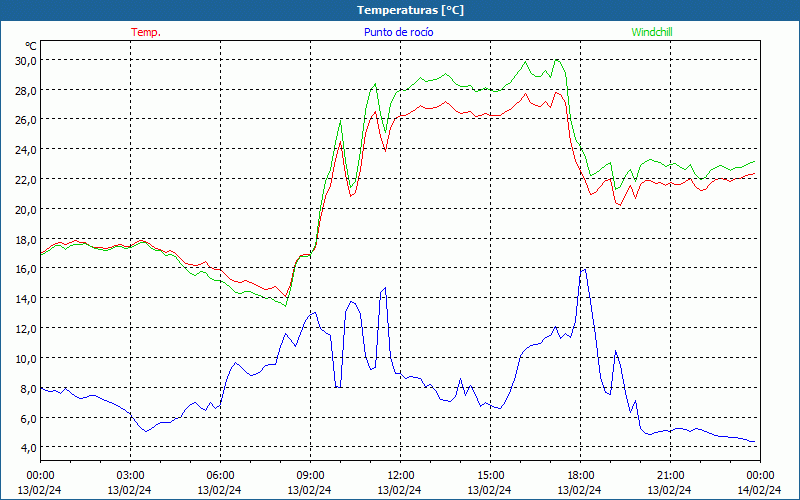
Task: Click the 14,0 y-axis value
Action: (26, 299)
